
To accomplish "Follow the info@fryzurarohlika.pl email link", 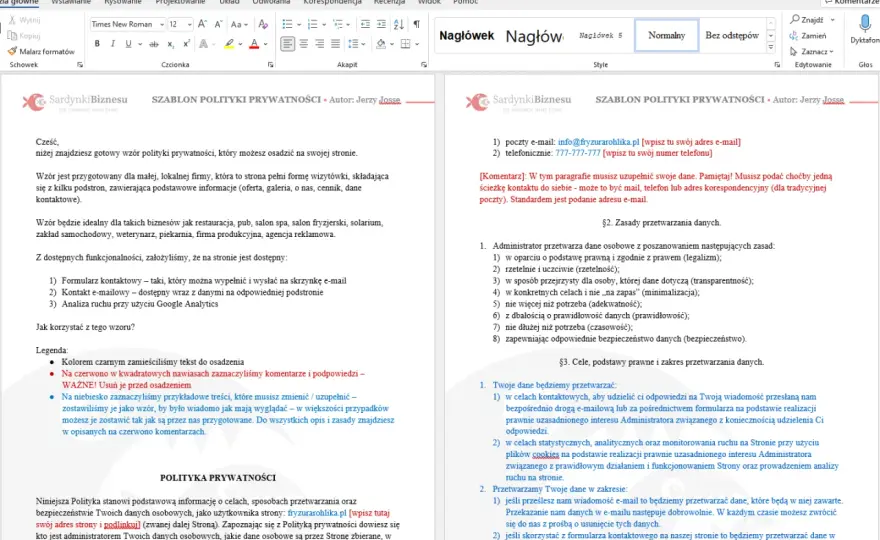I will click(x=598, y=142).
